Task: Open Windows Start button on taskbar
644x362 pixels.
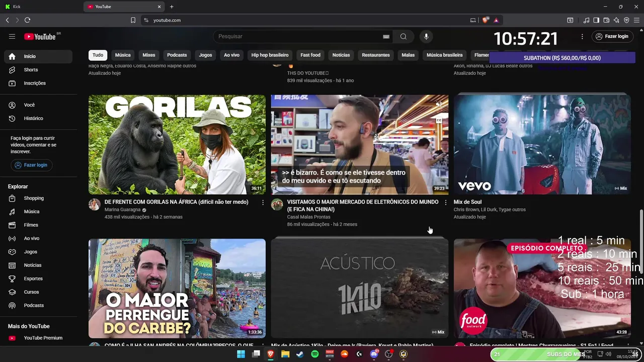Action: pos(241,354)
